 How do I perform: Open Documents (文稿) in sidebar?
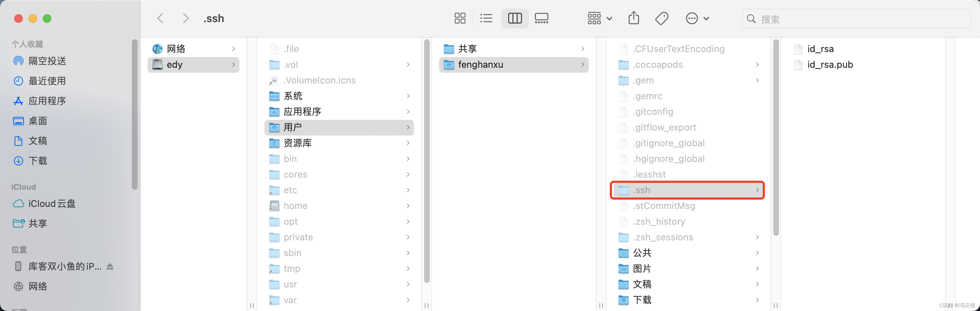pyautogui.click(x=30, y=141)
